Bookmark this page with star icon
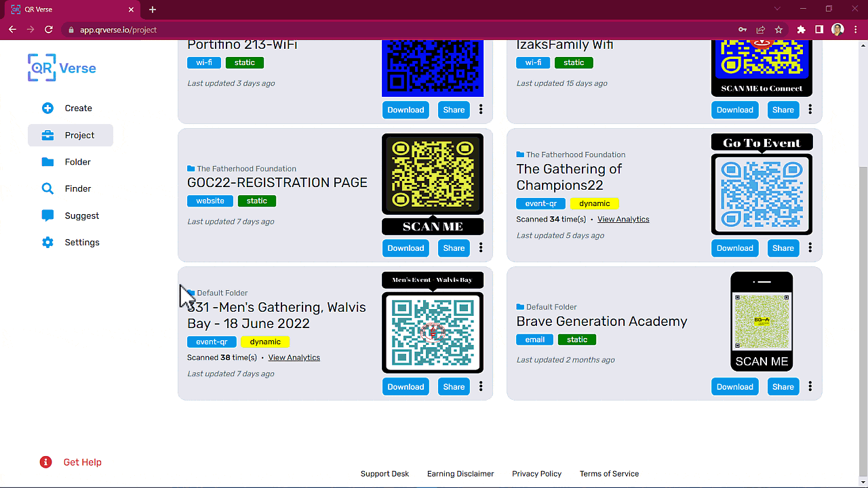Image resolution: width=868 pixels, height=488 pixels. point(778,30)
